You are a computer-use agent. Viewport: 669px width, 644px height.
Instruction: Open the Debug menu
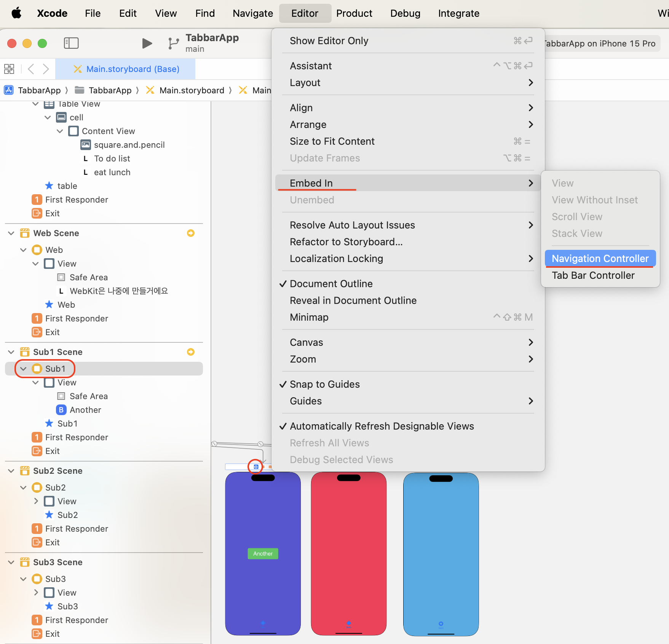point(405,13)
